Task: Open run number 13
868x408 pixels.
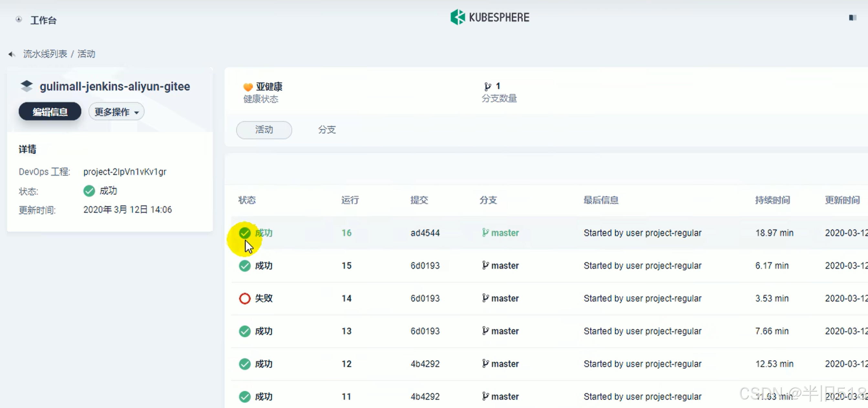Action: 346,331
